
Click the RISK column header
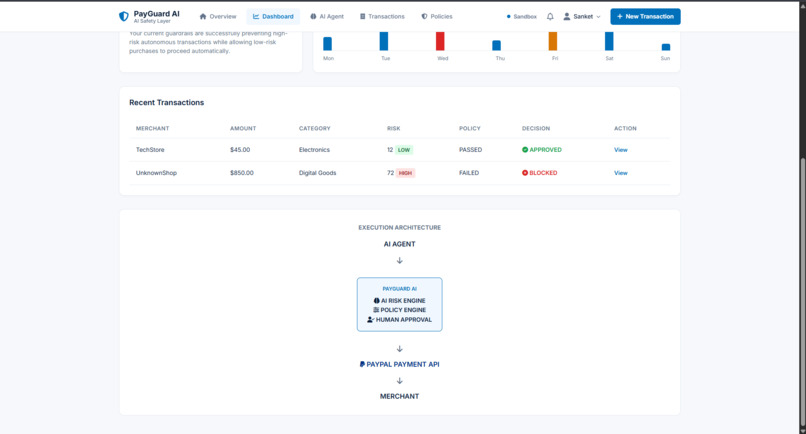click(x=394, y=129)
